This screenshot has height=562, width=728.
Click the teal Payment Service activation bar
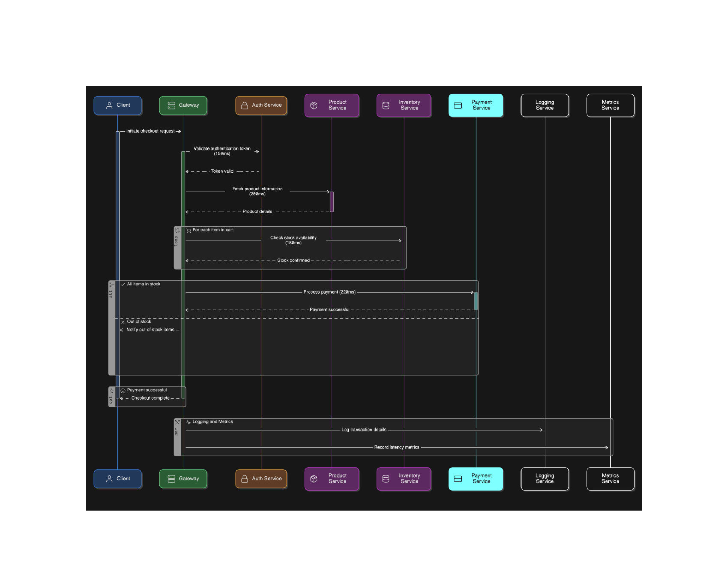[476, 301]
